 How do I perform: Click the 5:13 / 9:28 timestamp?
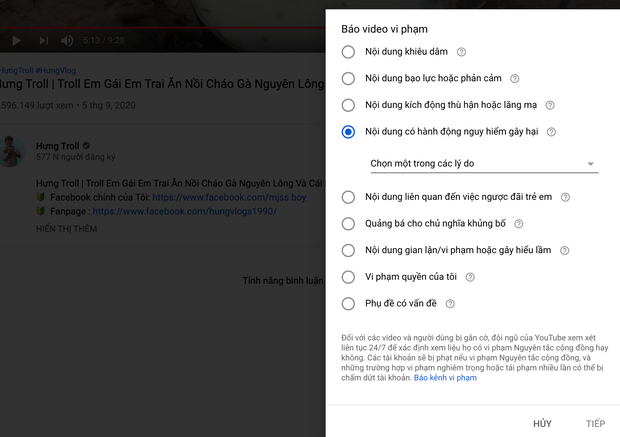click(x=104, y=40)
